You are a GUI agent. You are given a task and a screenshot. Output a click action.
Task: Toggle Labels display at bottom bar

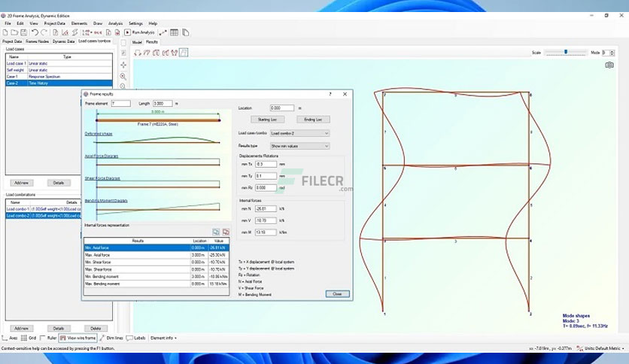tap(136, 338)
